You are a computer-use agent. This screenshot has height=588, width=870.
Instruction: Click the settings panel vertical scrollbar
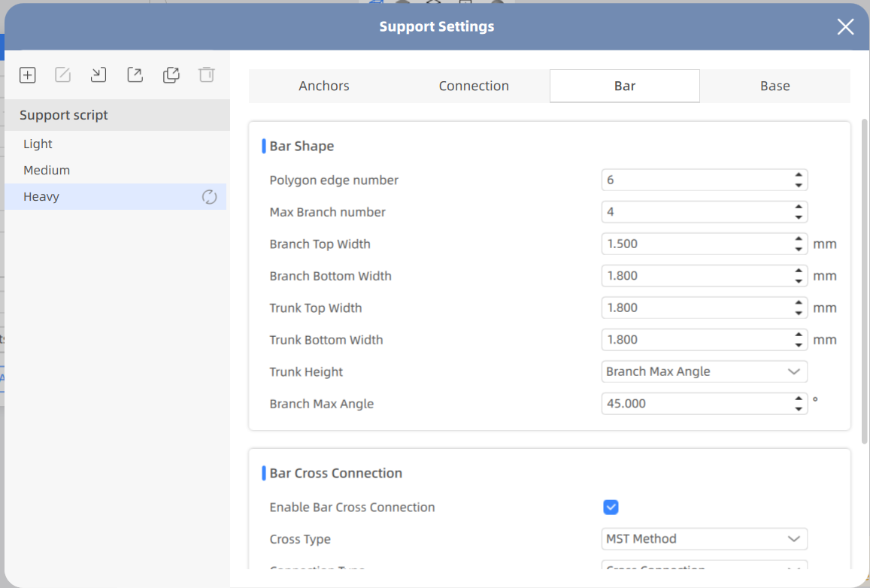click(x=864, y=280)
